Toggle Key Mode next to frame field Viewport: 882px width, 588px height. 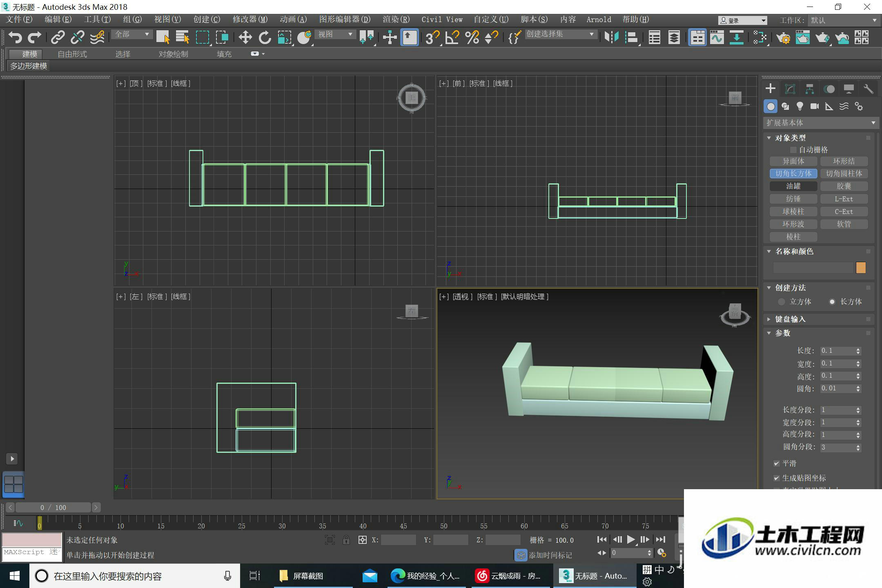point(601,553)
